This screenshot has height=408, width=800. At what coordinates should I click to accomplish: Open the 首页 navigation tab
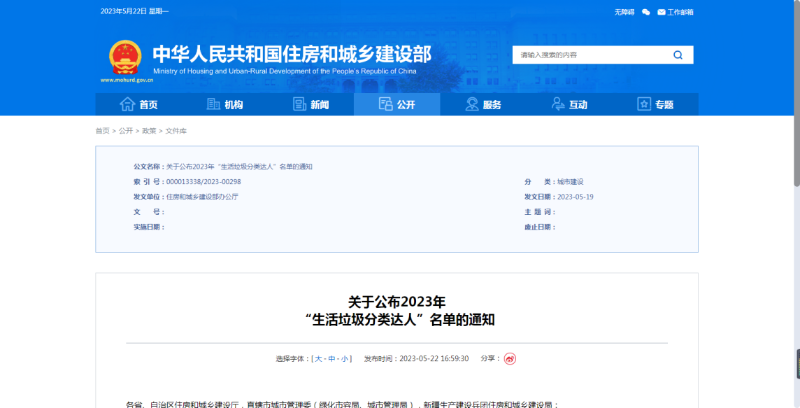pyautogui.click(x=138, y=105)
